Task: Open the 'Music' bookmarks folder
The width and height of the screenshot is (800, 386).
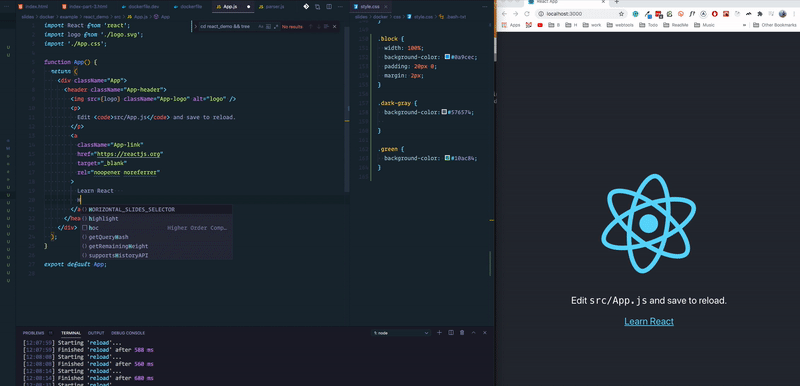Action: (705, 25)
